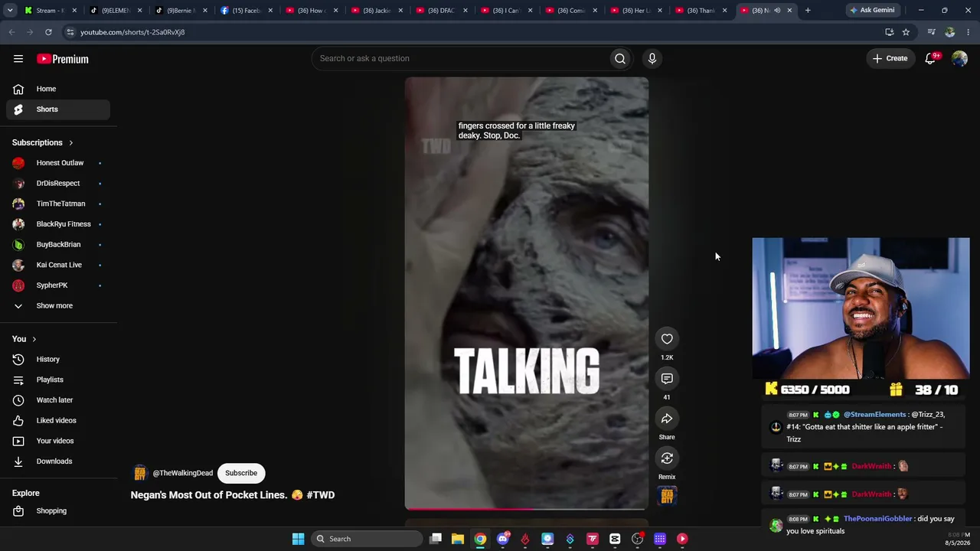980x551 pixels.
Task: Open Windows Start menu
Action: 298,539
